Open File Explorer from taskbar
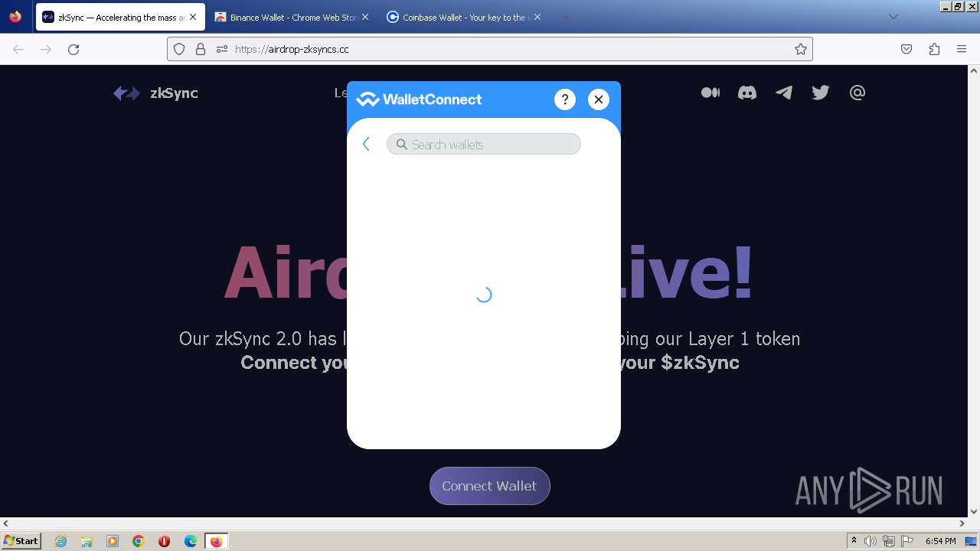 87,541
